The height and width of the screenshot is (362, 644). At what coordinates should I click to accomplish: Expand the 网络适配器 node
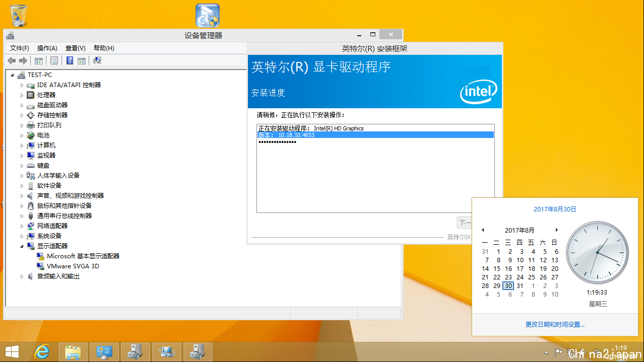(x=22, y=226)
